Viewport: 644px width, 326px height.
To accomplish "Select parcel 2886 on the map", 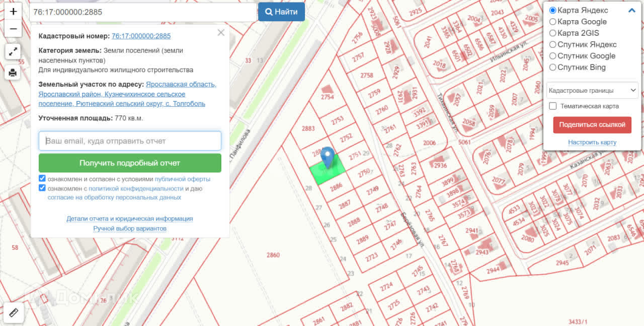I will click(336, 187).
